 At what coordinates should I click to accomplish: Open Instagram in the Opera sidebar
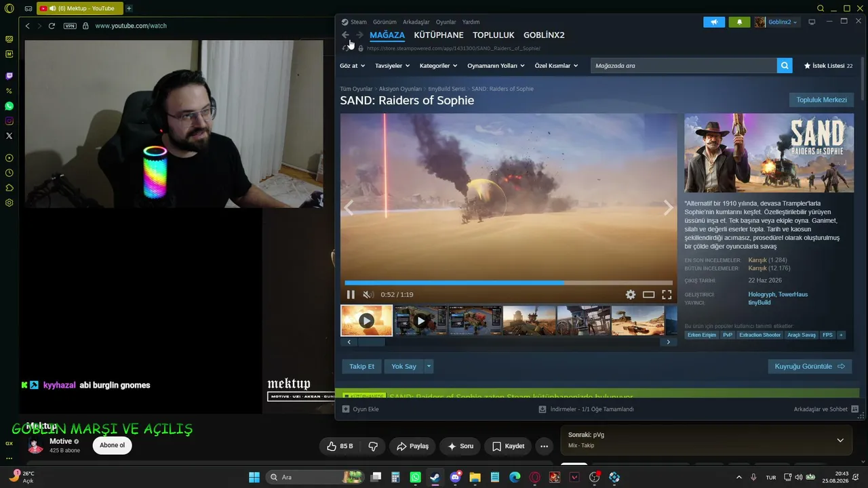pyautogui.click(x=9, y=121)
